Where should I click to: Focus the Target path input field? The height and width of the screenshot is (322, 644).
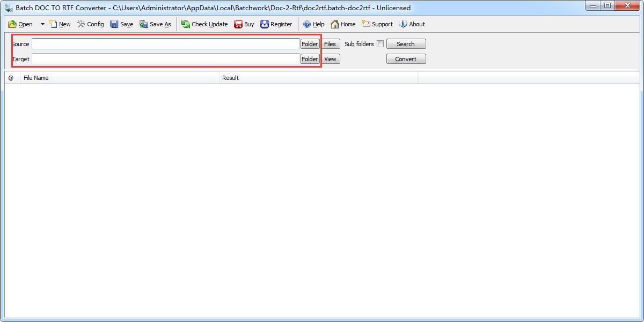tap(166, 59)
